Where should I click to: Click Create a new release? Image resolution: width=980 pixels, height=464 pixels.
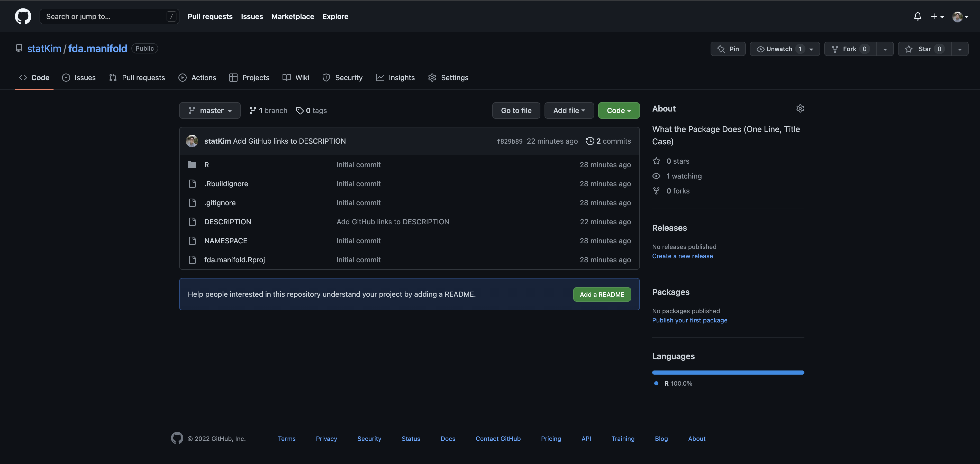(683, 256)
